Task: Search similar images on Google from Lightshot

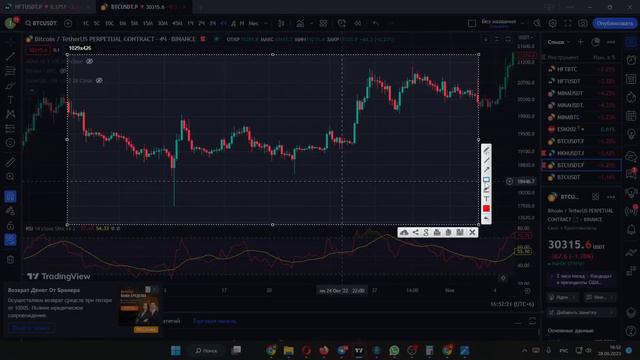Action: (426, 232)
